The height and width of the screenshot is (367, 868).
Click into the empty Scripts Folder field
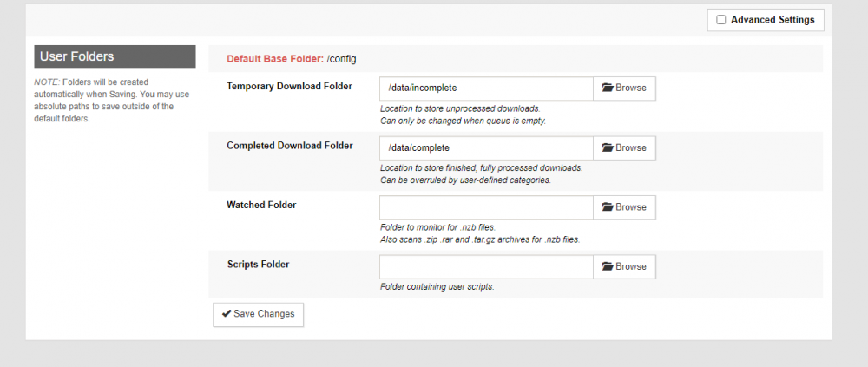[x=487, y=267]
